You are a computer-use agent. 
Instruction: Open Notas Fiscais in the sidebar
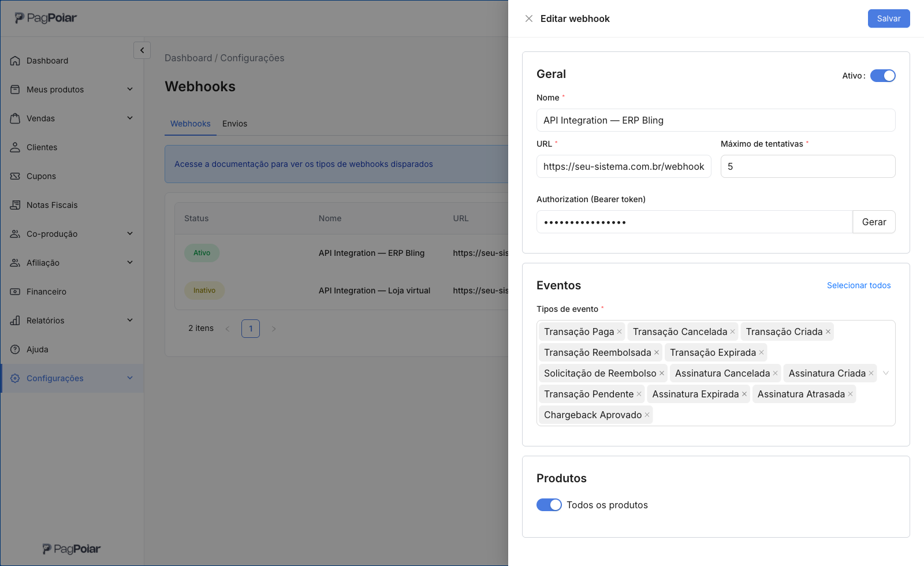(x=72, y=205)
